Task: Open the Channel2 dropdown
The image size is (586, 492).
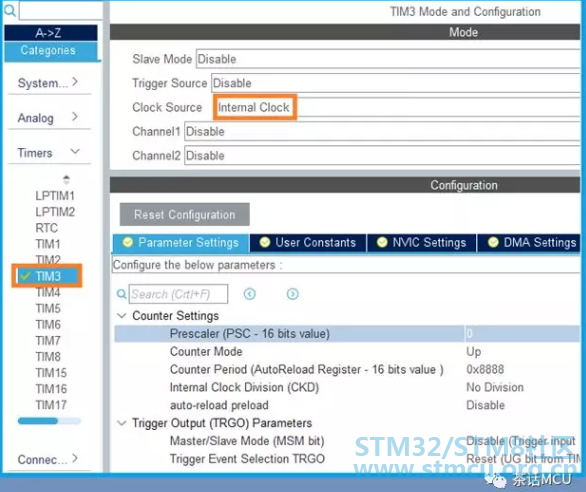Action: [382, 156]
